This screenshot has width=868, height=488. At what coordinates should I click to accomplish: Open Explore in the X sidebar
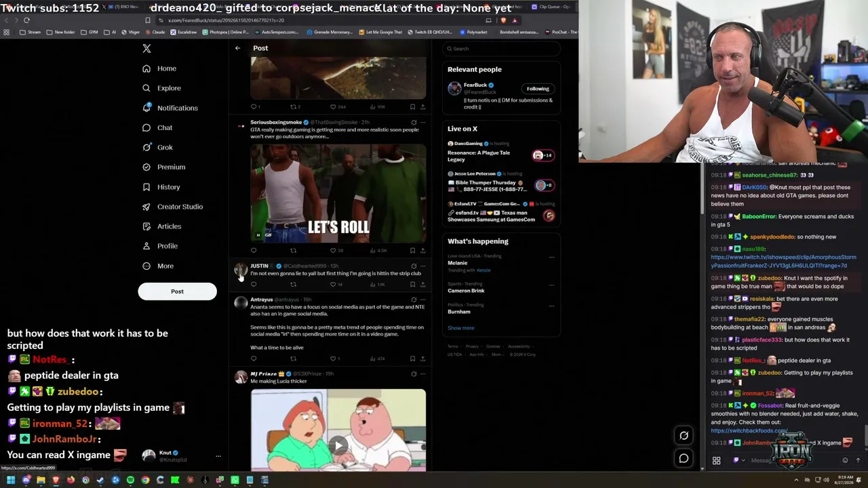pyautogui.click(x=161, y=88)
